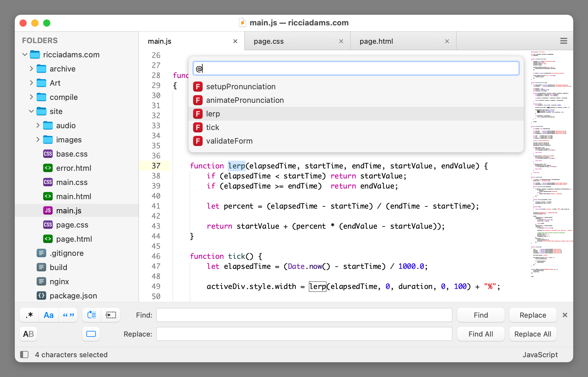The height and width of the screenshot is (377, 588).
Task: Switch to the page.css tab
Action: [269, 41]
